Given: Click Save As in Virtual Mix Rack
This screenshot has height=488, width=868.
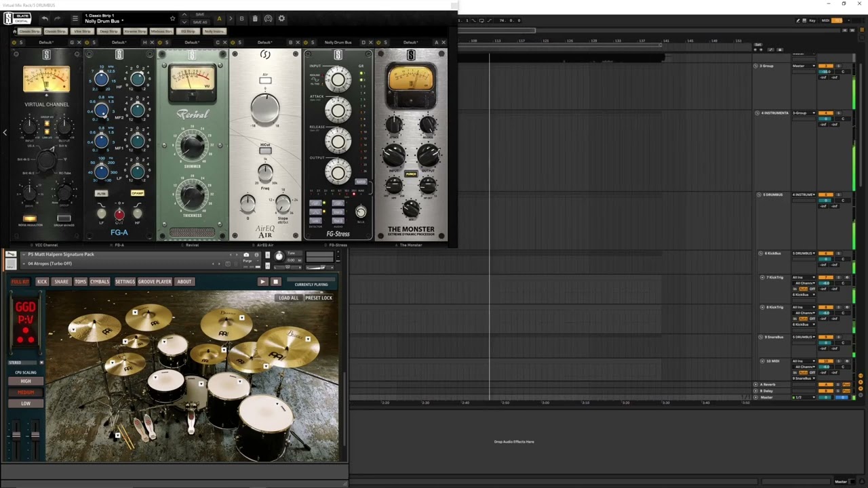Looking at the screenshot, I should coord(199,22).
